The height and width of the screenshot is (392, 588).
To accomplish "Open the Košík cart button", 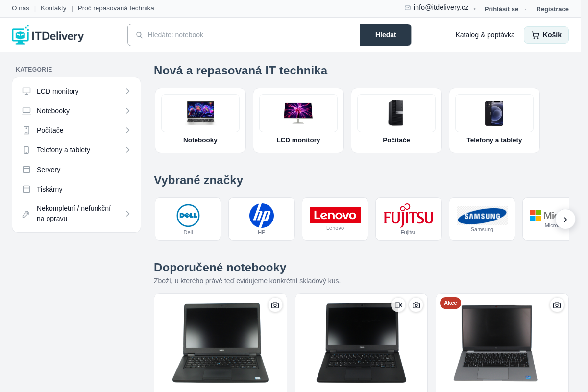I will [x=546, y=35].
